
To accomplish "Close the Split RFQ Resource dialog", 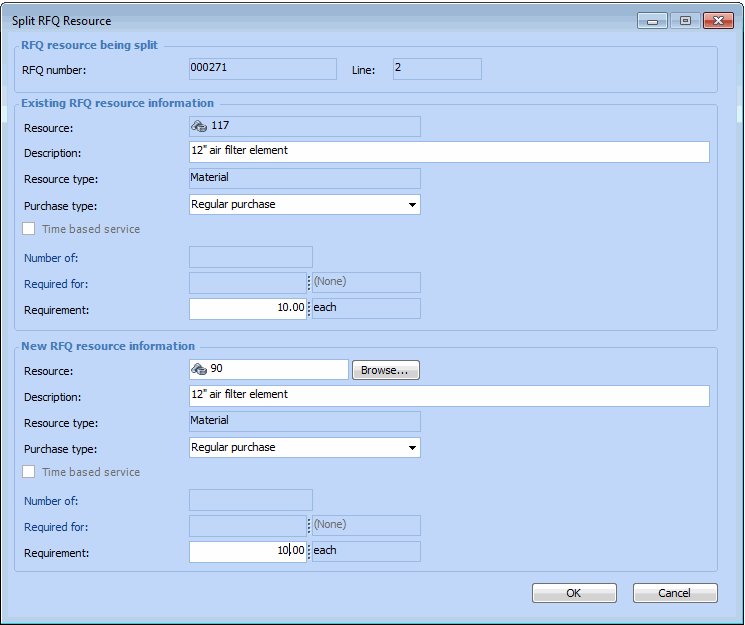I will pyautogui.click(x=718, y=21).
